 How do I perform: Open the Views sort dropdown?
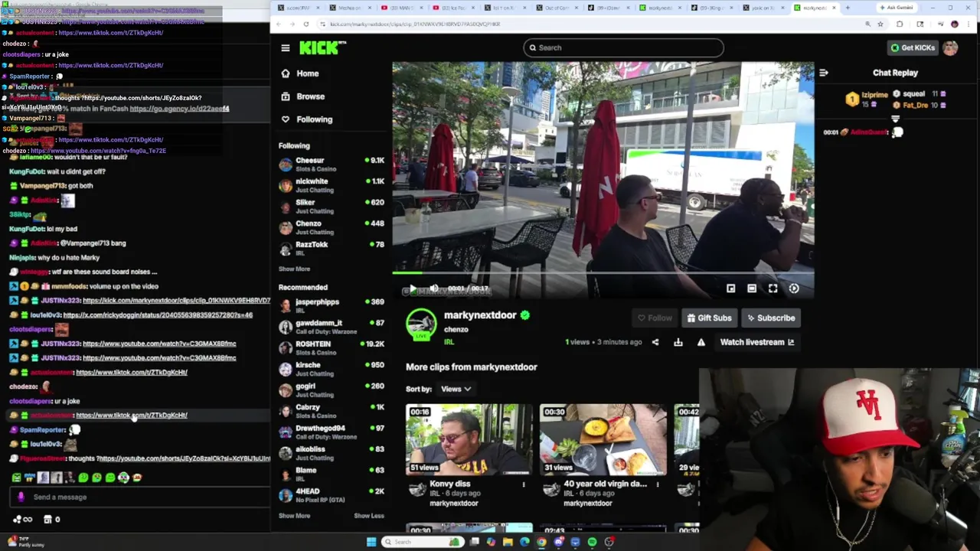tap(456, 389)
